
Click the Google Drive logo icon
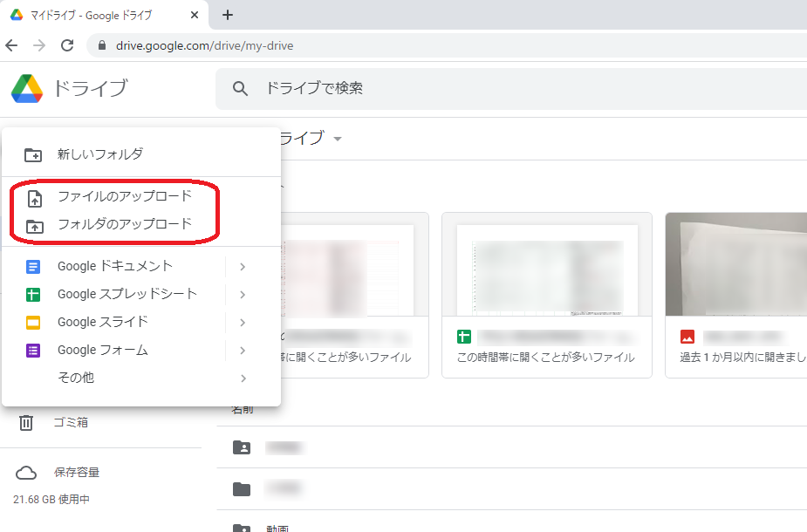pyautogui.click(x=27, y=88)
